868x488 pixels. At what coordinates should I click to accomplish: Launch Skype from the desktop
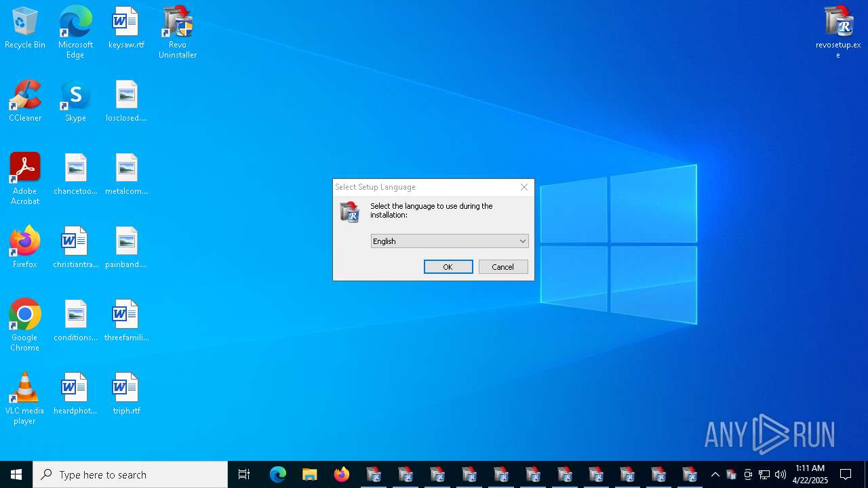click(x=75, y=102)
